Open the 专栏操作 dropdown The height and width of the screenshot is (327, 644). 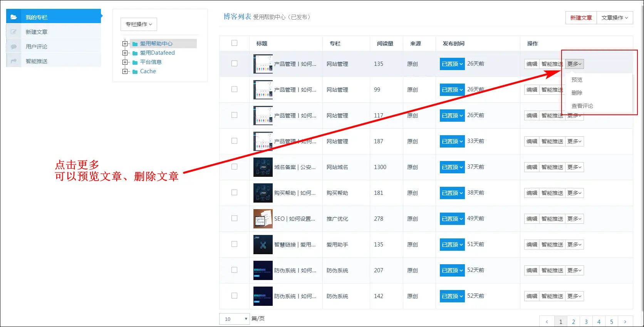click(139, 24)
